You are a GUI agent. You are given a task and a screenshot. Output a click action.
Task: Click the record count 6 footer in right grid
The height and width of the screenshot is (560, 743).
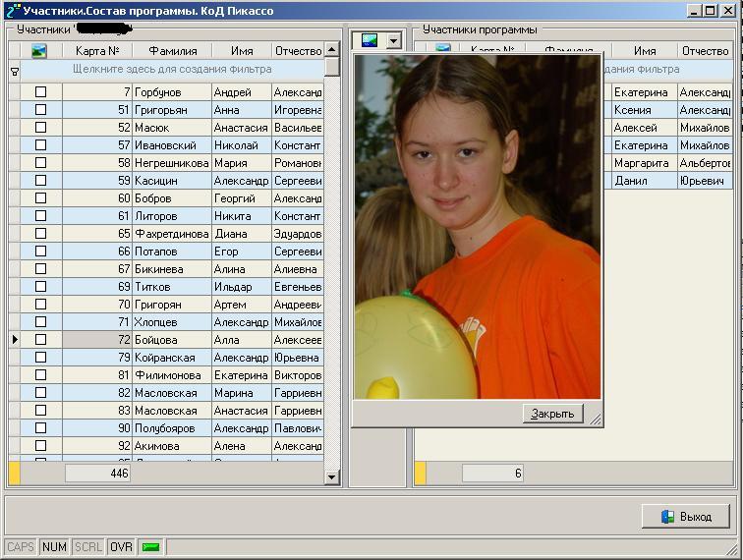point(492,473)
